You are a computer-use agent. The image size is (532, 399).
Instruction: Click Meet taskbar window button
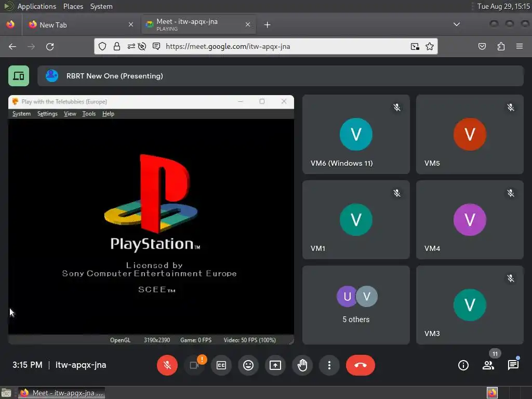(61, 393)
